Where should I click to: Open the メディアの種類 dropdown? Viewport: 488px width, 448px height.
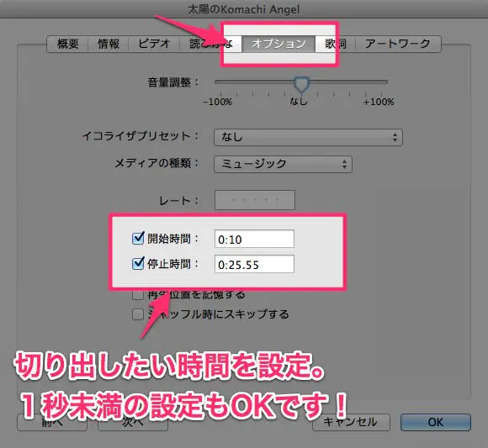283,164
